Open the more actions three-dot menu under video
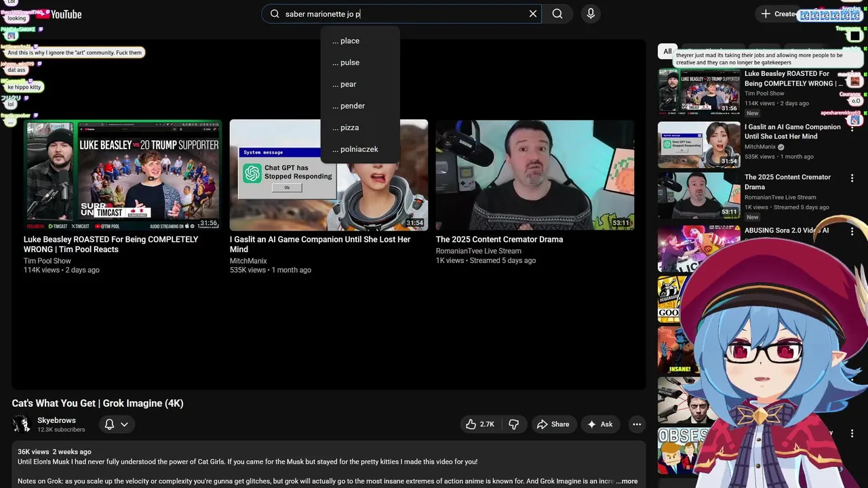Screen dimensions: 868x488 (x=637, y=424)
